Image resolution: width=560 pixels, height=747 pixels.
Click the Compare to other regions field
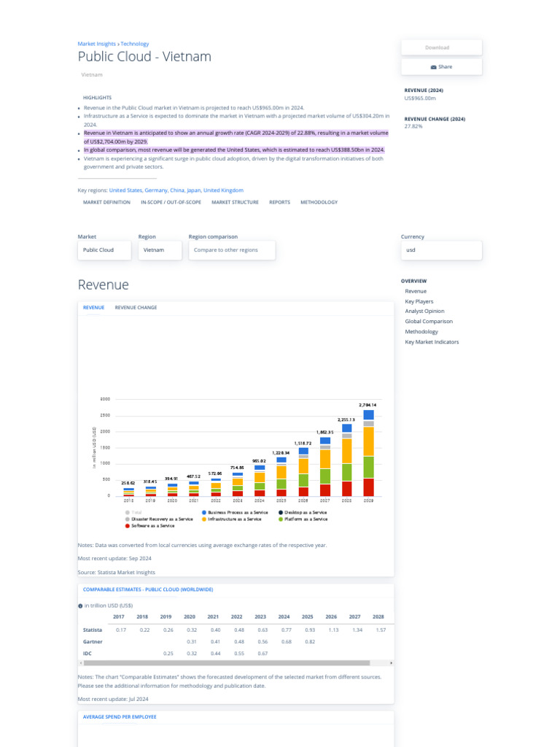pyautogui.click(x=233, y=250)
